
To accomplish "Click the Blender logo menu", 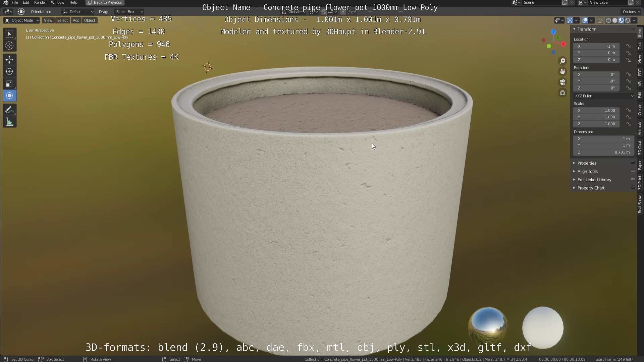I will pyautogui.click(x=6, y=2).
